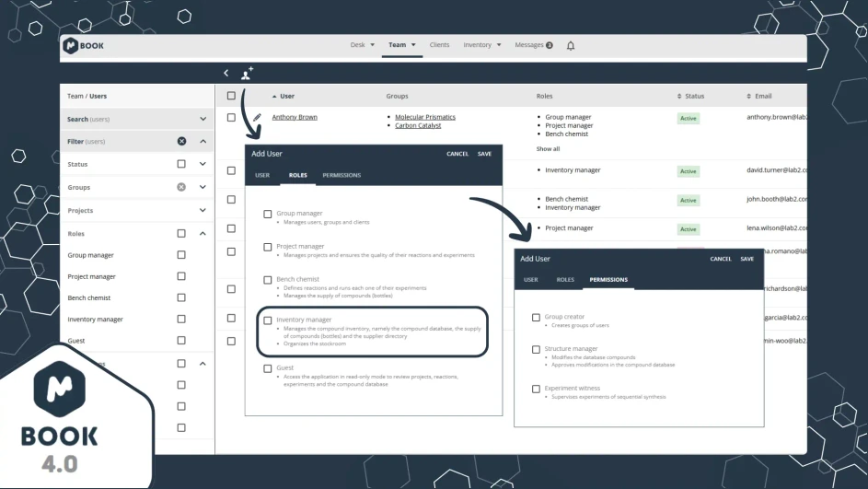The height and width of the screenshot is (489, 868).
Task: Assign Guest role in Add User
Action: [267, 369]
